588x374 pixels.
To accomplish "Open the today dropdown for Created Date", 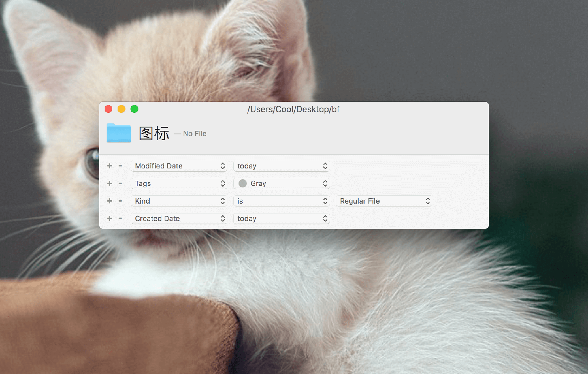I will (281, 219).
